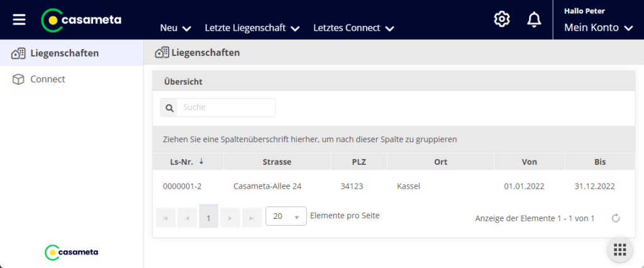Click the search magnifier icon
644x268 pixels.
tap(169, 108)
